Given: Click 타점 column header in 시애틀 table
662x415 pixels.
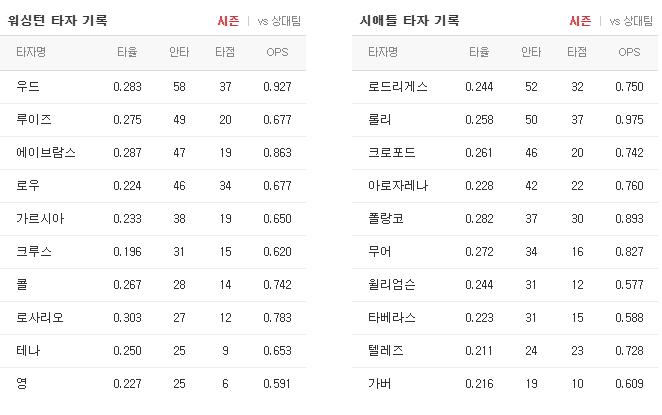Looking at the screenshot, I should point(577,52).
